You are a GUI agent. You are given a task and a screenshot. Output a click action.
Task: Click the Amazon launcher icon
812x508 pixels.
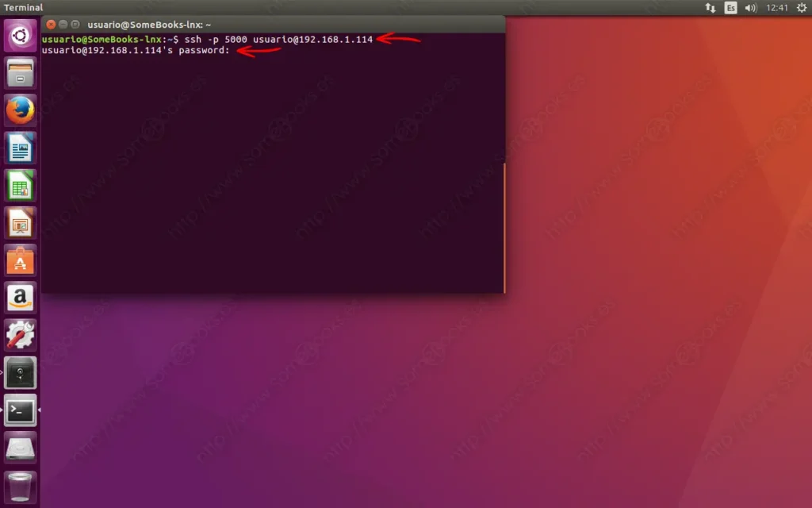click(20, 298)
